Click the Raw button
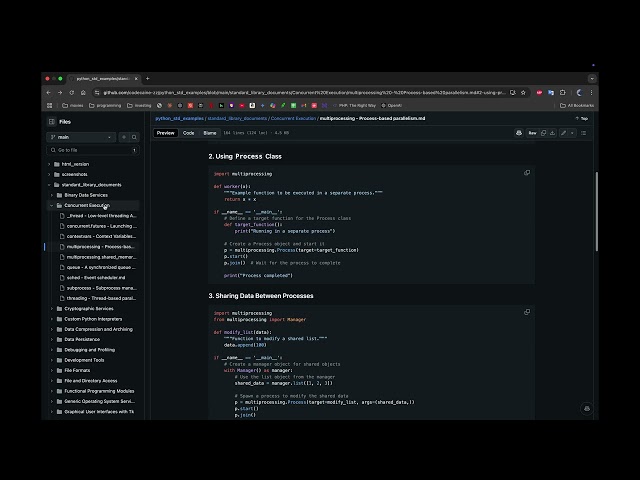The width and height of the screenshot is (640, 480). (x=532, y=133)
